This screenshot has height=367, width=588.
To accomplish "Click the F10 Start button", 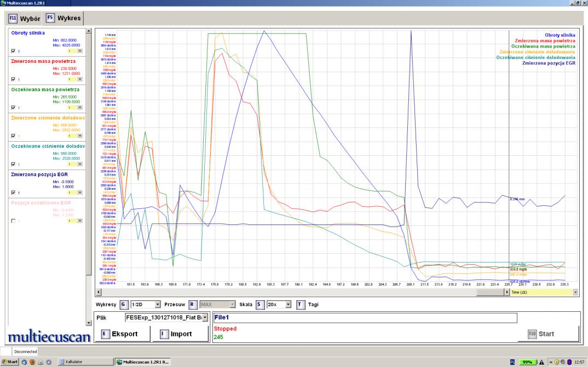I will click(547, 334).
